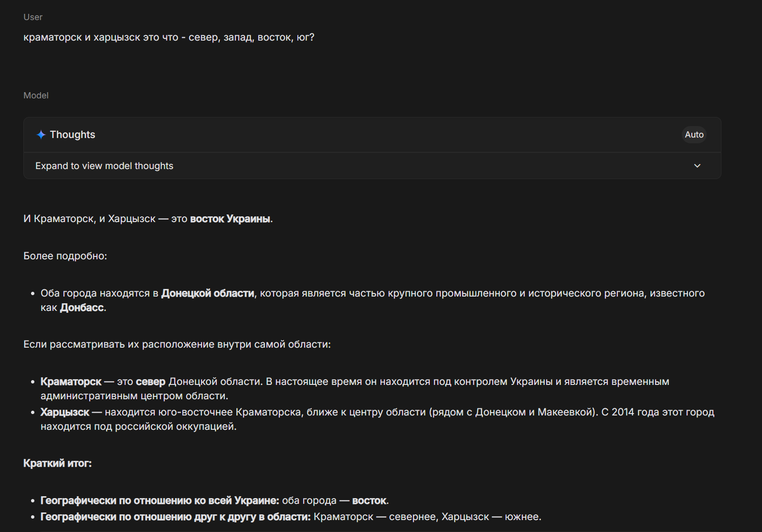
Task: Click the User role label
Action: (33, 17)
